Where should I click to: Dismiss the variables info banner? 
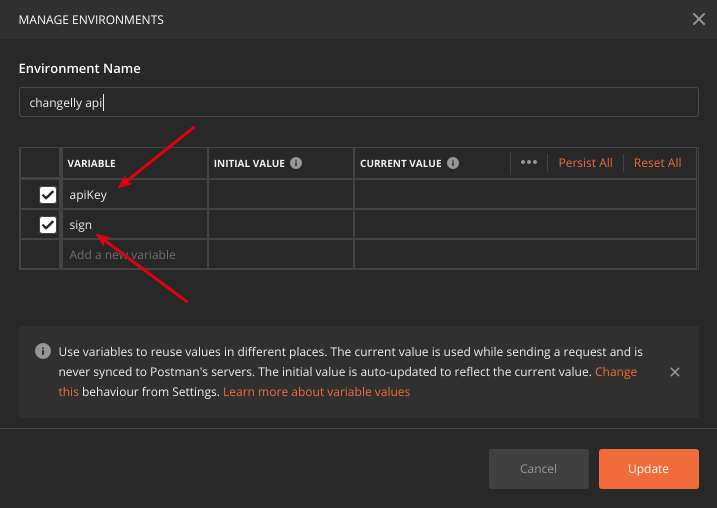(x=674, y=372)
